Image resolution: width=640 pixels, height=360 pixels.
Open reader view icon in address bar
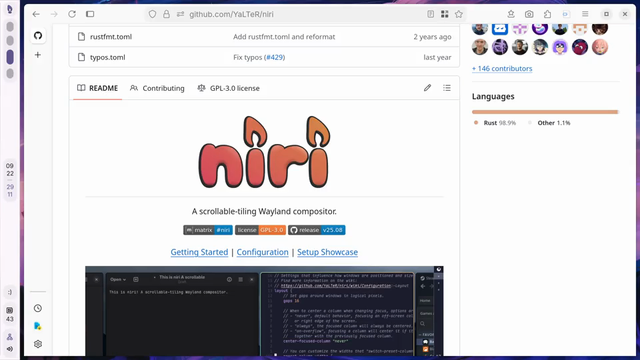point(431,14)
